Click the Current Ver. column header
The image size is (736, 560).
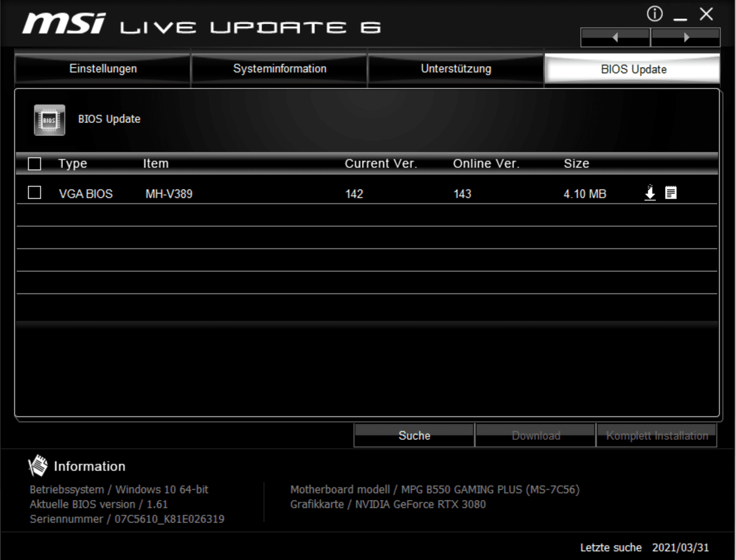pos(380,163)
